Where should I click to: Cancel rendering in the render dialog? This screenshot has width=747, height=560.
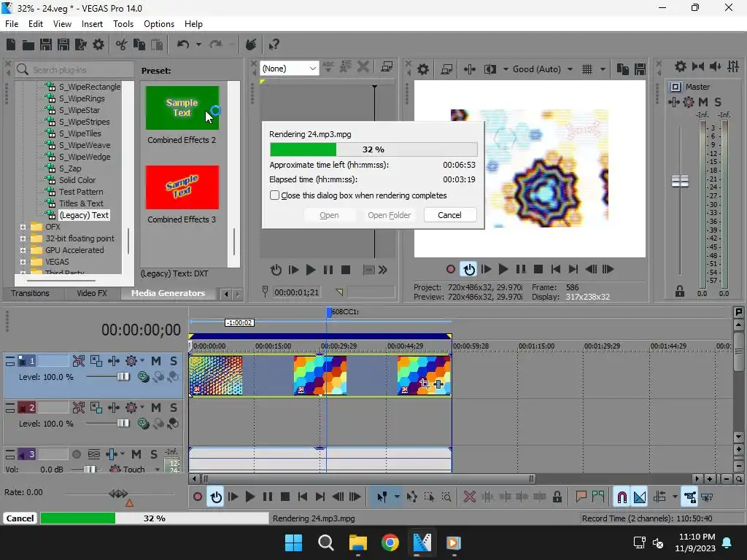coord(449,215)
